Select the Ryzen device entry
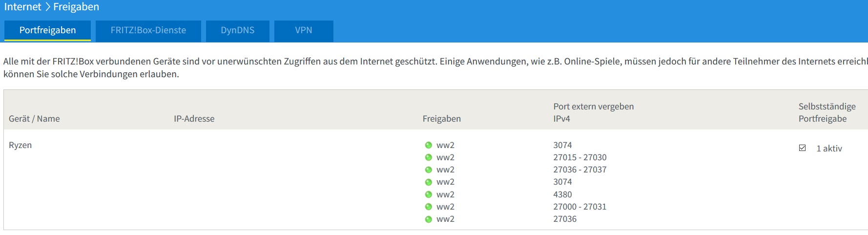 [20, 145]
